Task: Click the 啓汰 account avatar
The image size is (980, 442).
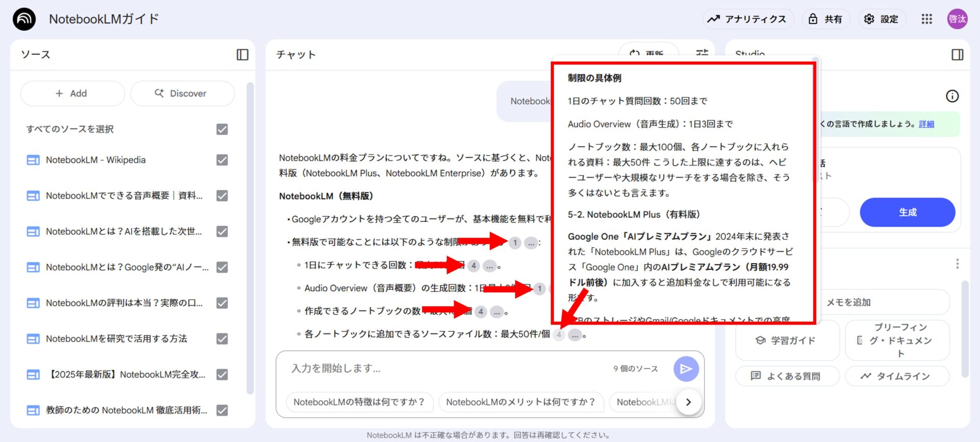Action: (958, 19)
